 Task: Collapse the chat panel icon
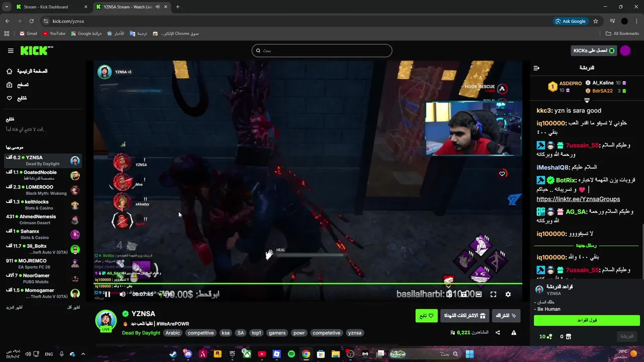[x=536, y=68]
